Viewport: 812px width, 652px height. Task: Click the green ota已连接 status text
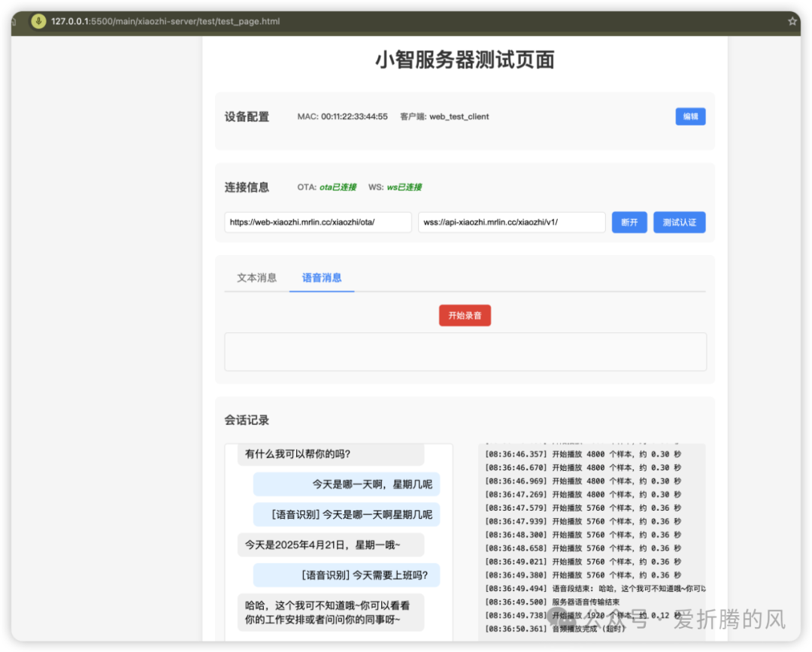[x=338, y=187]
